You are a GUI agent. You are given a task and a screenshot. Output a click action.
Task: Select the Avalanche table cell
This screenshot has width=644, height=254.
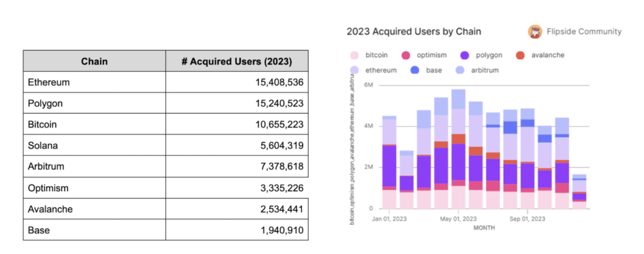point(94,209)
